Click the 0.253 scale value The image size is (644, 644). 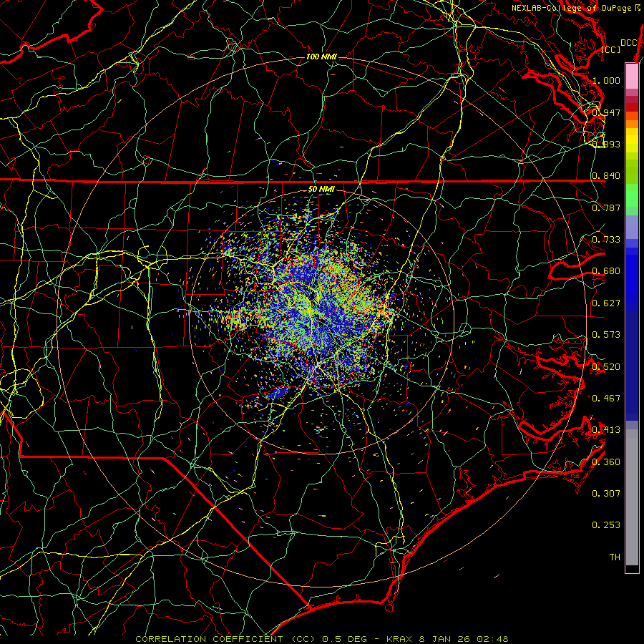[x=606, y=525]
